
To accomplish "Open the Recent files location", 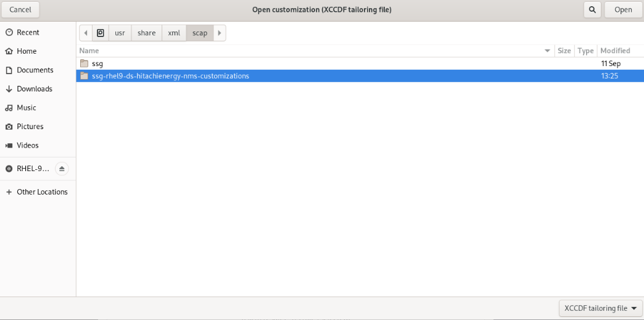I will pyautogui.click(x=28, y=32).
